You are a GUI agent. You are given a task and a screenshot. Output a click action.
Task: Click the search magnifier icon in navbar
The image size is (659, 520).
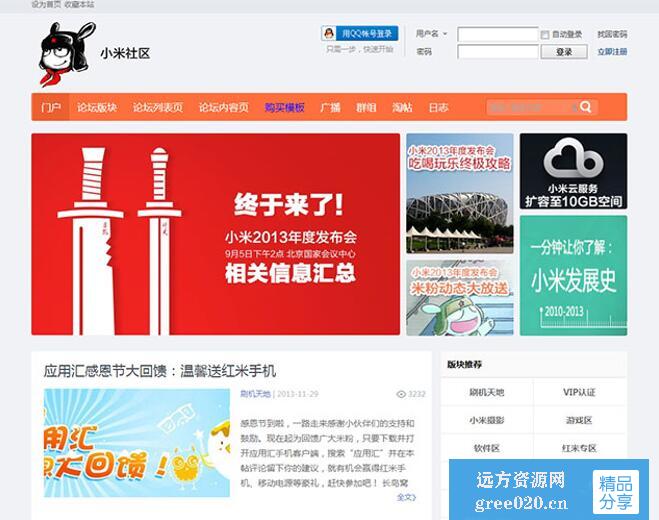click(x=585, y=107)
